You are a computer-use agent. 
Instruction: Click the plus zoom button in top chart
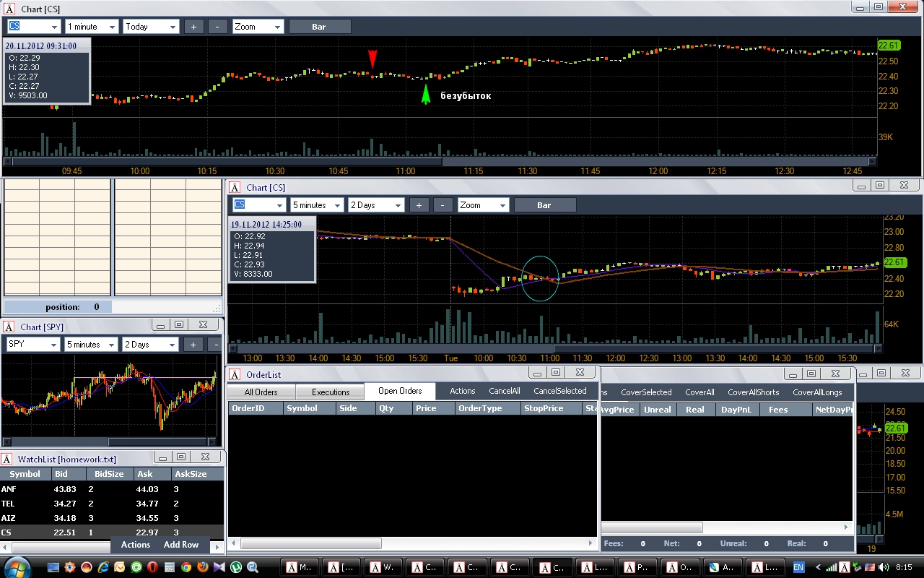193,27
